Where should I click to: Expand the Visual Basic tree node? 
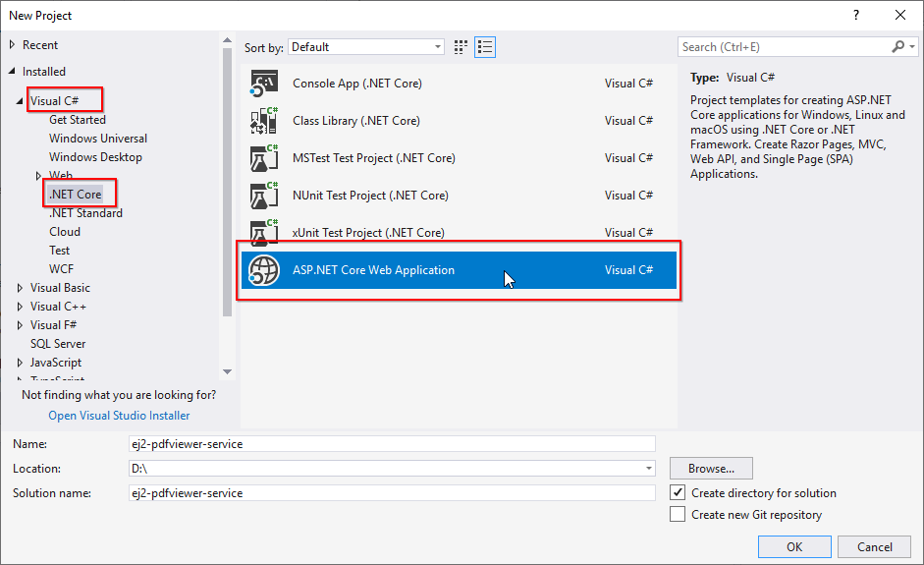tap(21, 288)
